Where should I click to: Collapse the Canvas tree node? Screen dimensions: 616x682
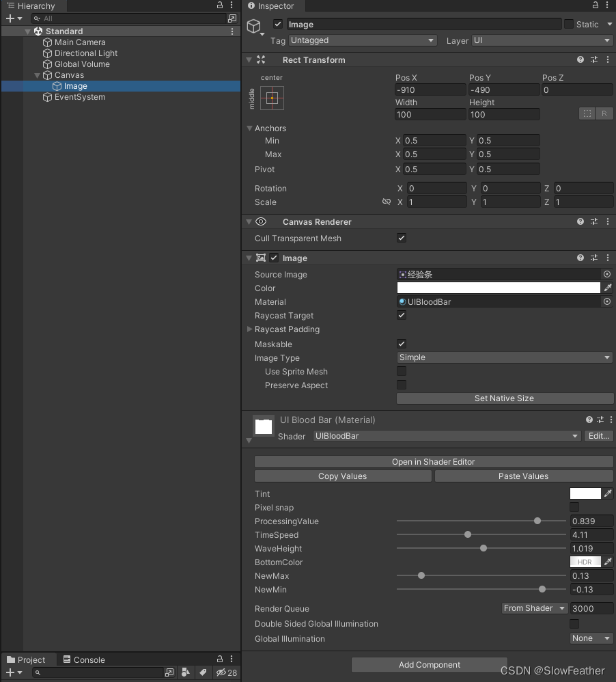coord(38,75)
